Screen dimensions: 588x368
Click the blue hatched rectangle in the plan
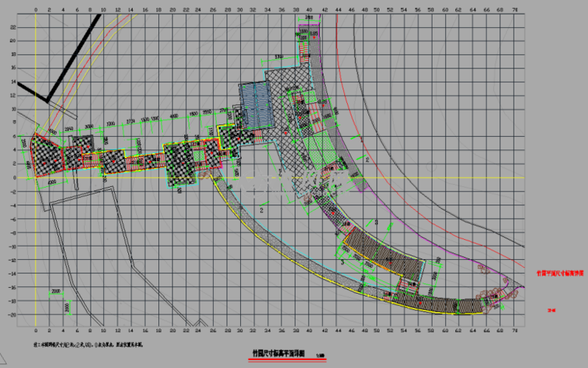[256, 104]
